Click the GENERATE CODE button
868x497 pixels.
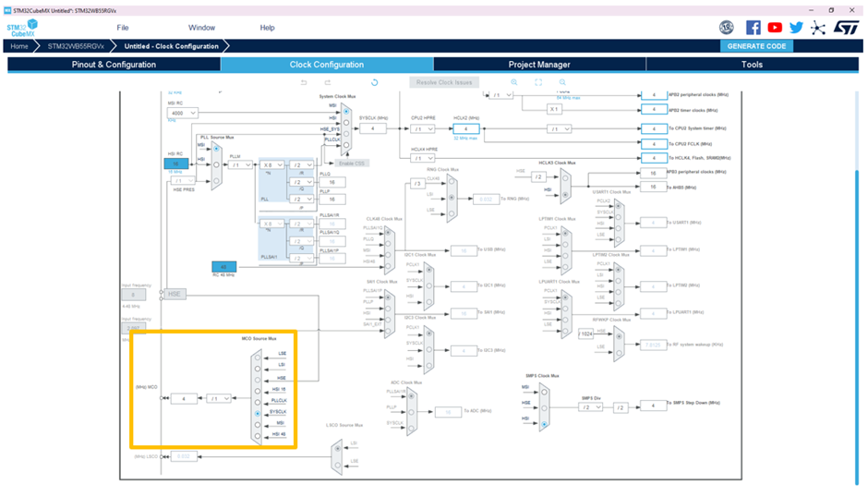point(756,46)
